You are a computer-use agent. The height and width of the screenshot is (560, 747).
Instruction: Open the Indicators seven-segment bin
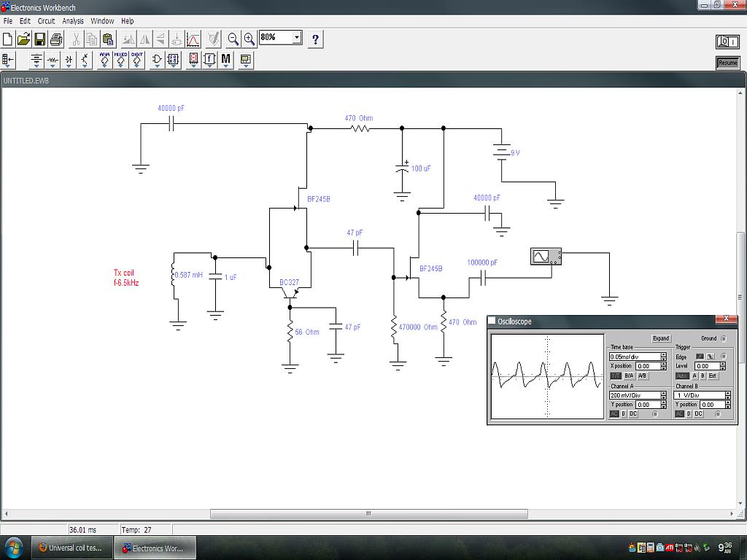click(x=193, y=60)
